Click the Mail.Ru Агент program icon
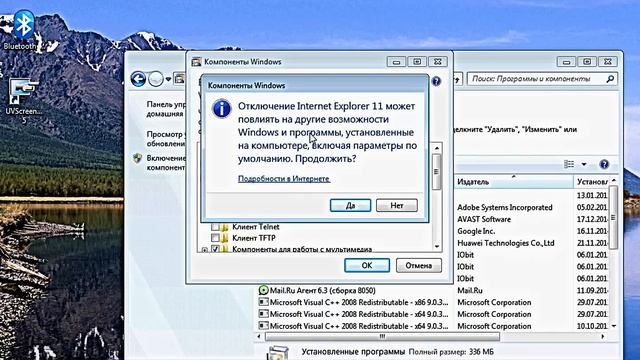The height and width of the screenshot is (360, 640). (x=263, y=290)
